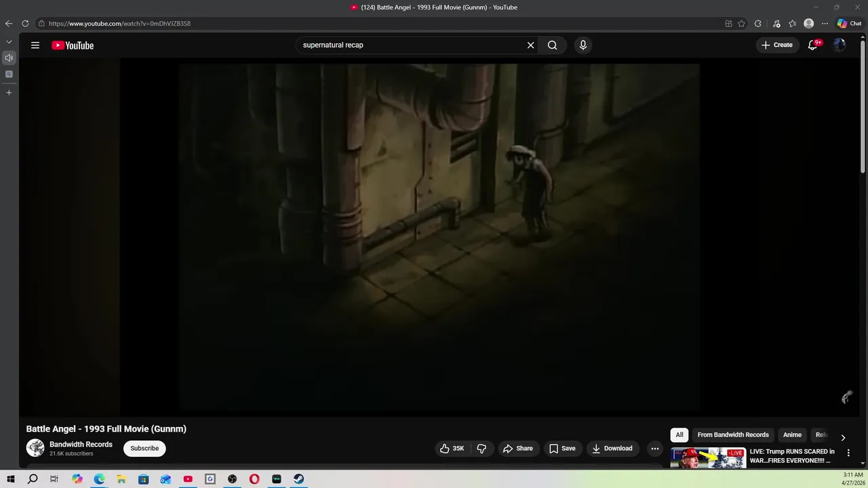Add page to favorites with the star
This screenshot has height=488, width=868.
coord(742,24)
